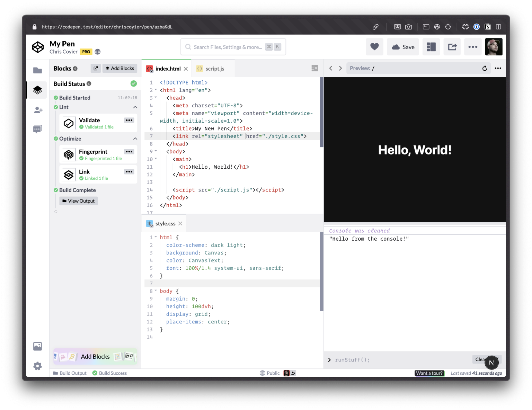
Task: Click Want a tour? link
Action: click(429, 373)
